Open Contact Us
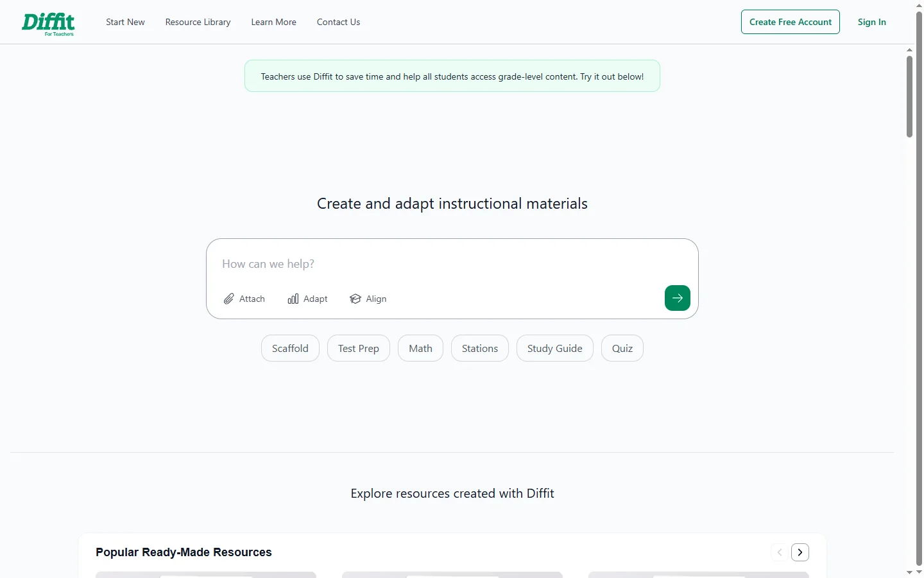This screenshot has height=578, width=924. click(338, 22)
